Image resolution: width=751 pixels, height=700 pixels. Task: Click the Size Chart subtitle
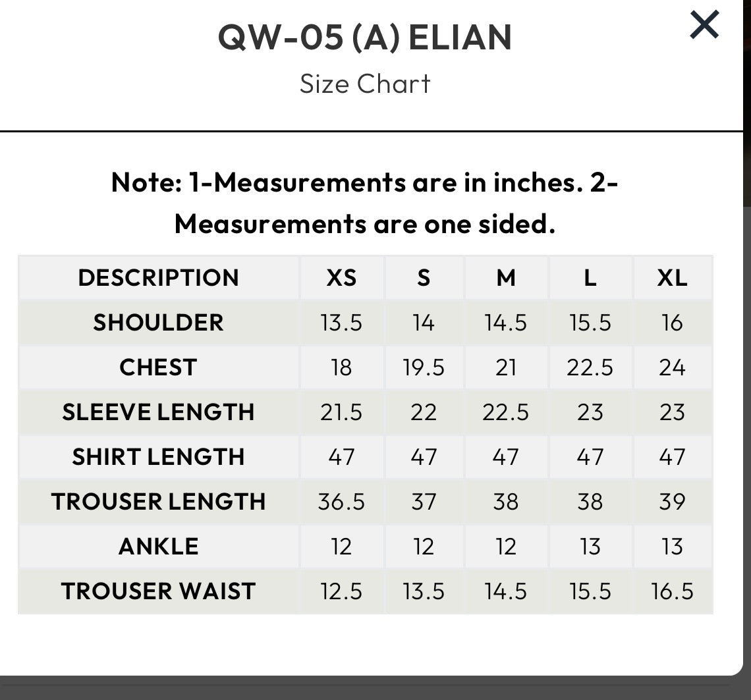pyautogui.click(x=365, y=84)
